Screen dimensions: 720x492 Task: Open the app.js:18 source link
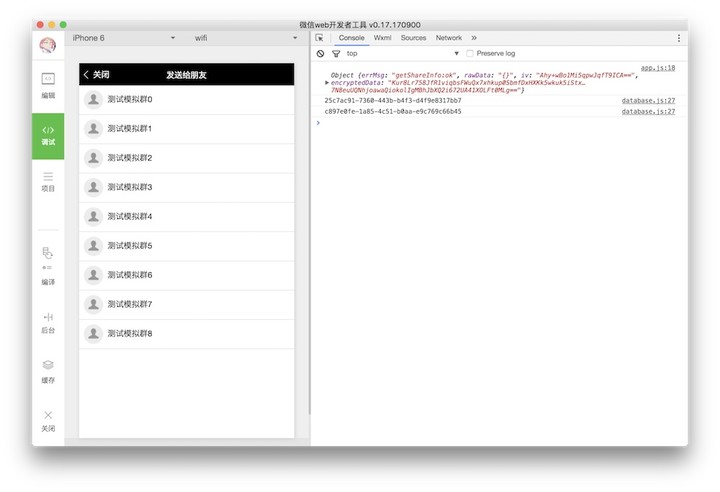(658, 68)
